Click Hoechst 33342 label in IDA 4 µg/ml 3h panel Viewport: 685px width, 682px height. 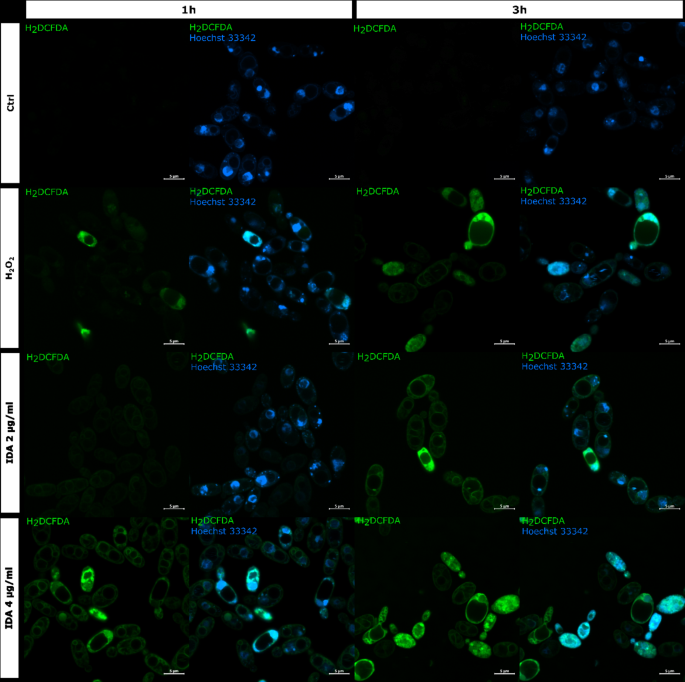554,531
